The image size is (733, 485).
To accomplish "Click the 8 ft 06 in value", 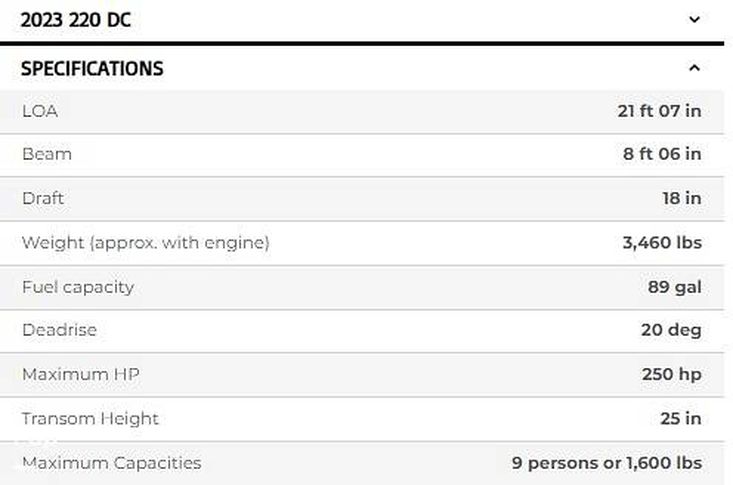I will [662, 155].
